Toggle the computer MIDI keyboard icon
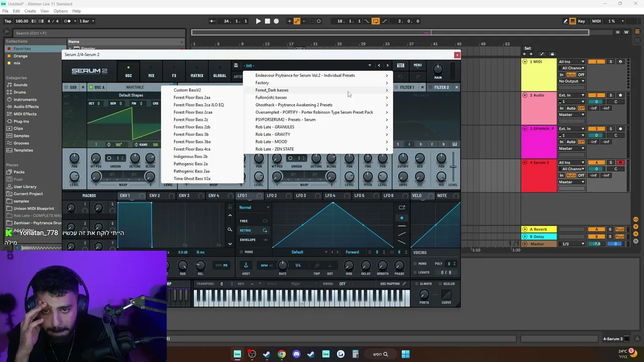Viewport: 644px width, 362px height. click(573, 21)
